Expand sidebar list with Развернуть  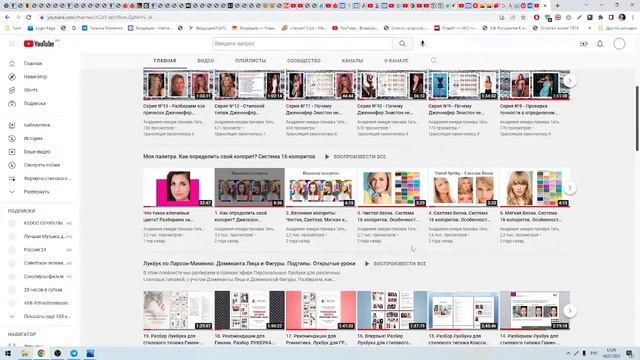[36, 192]
